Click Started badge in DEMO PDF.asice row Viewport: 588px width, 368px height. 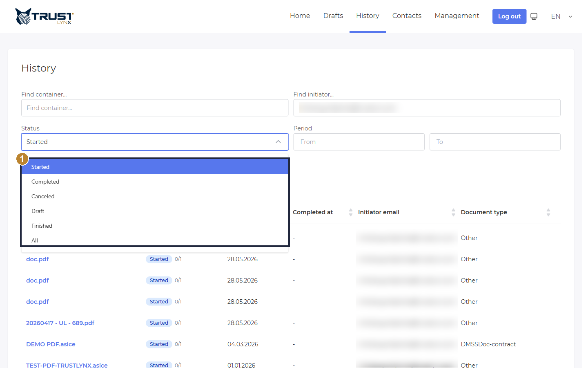pyautogui.click(x=159, y=344)
